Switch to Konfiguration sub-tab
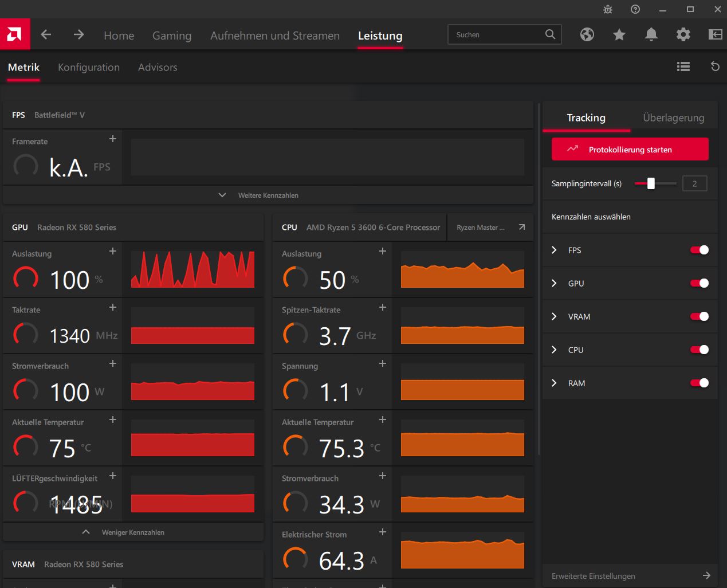This screenshot has height=588, width=727. tap(89, 67)
